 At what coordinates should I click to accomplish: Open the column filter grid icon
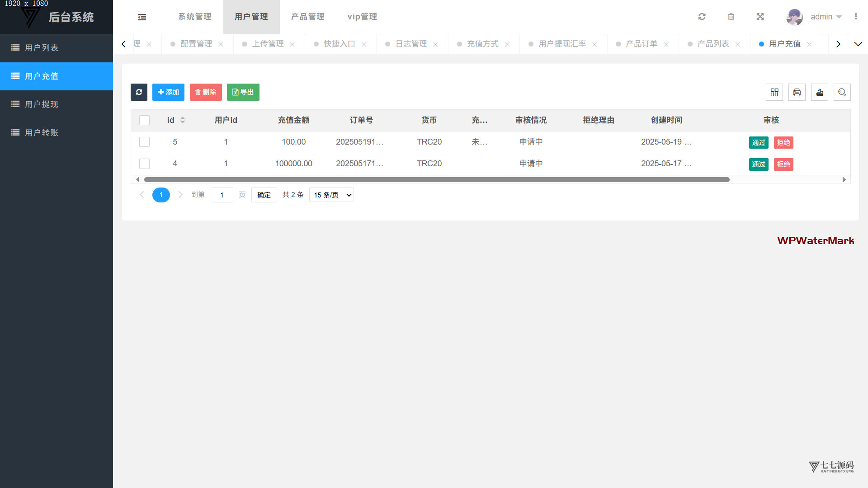point(774,92)
